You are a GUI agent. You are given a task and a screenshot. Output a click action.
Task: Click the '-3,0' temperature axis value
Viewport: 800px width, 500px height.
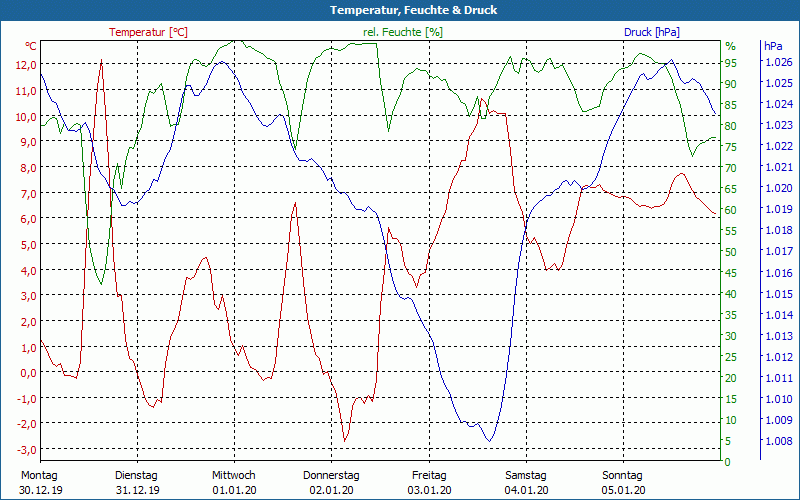point(27,450)
